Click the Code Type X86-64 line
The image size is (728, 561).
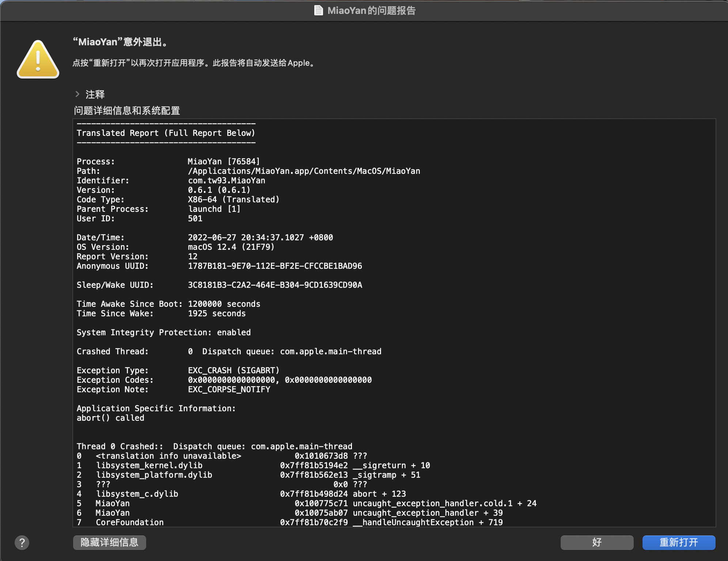click(178, 199)
